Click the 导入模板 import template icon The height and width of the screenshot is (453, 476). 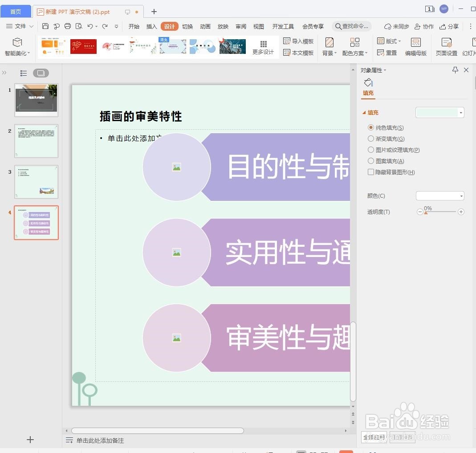299,41
